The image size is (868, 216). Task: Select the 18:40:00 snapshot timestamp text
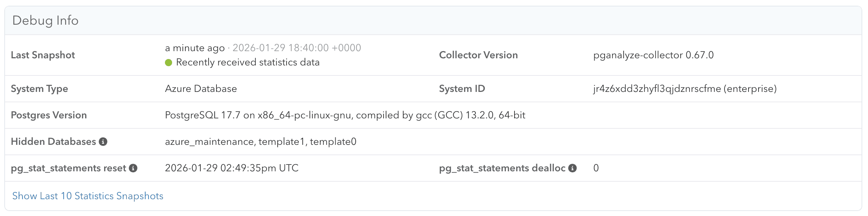pos(297,48)
